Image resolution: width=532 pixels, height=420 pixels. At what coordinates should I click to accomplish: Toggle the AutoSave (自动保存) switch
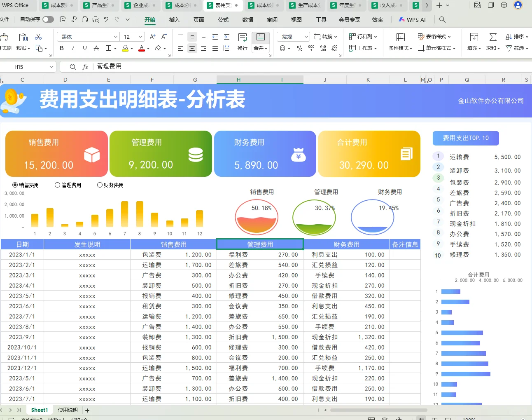pos(48,19)
